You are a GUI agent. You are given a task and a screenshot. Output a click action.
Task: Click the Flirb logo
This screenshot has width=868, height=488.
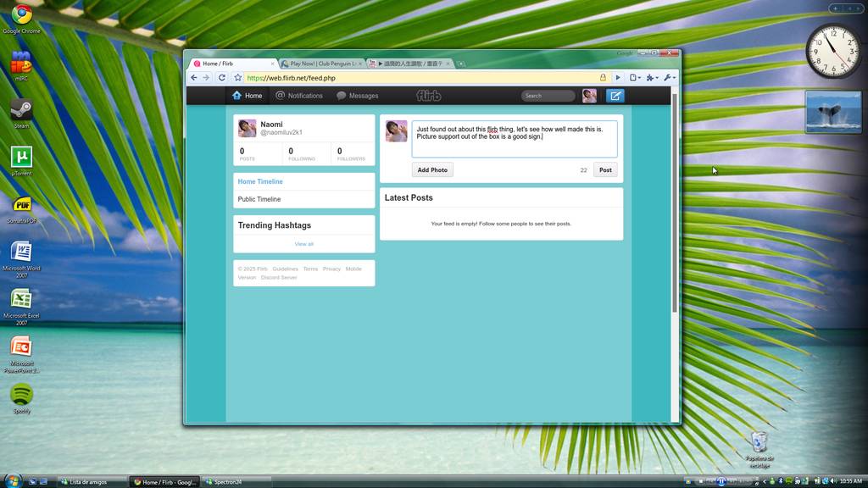[x=428, y=96]
